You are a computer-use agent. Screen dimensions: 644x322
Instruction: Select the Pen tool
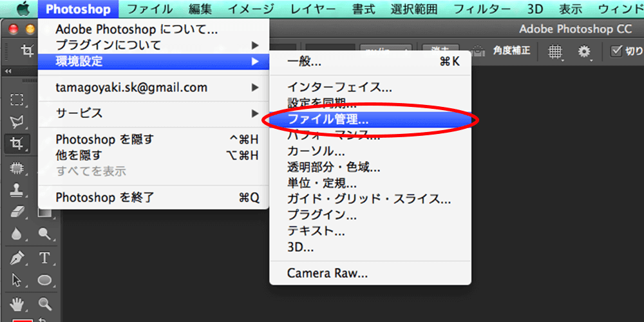coord(17,258)
